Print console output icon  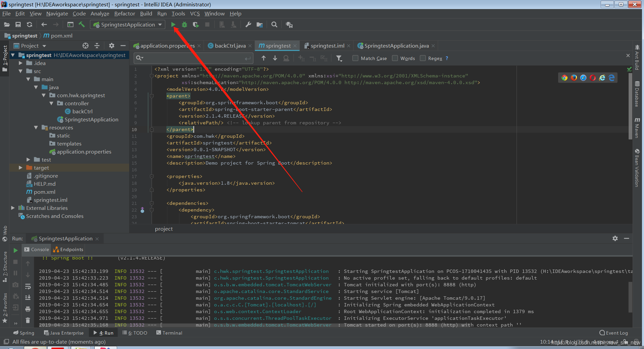28,309
